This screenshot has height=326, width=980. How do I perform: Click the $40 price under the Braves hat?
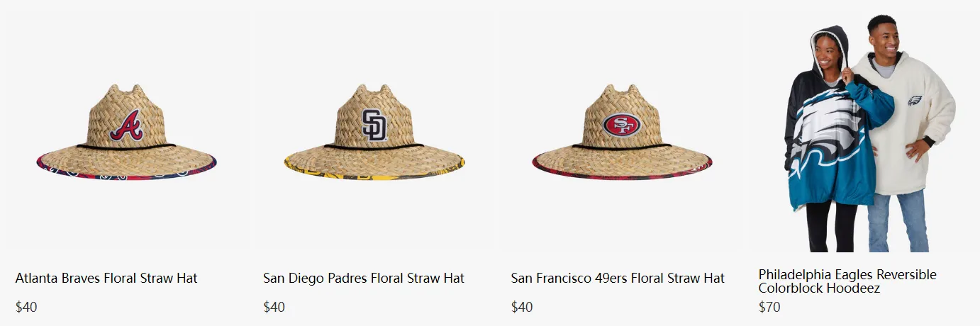[x=26, y=308]
